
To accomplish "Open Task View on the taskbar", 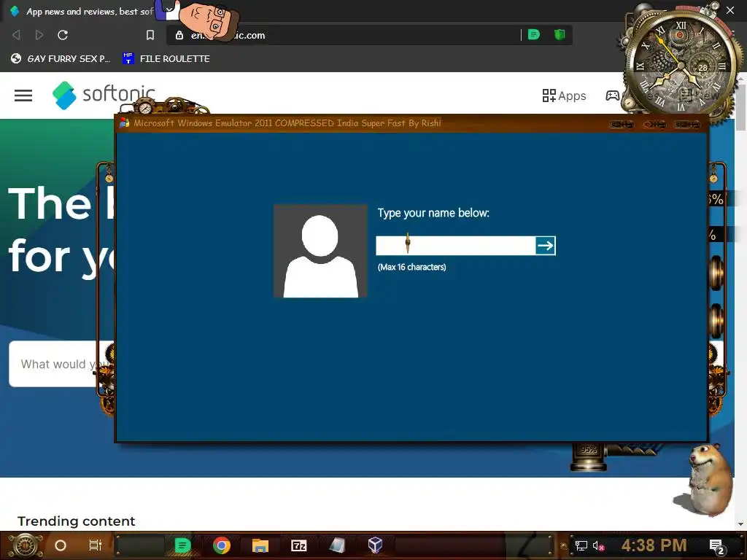I will point(96,545).
